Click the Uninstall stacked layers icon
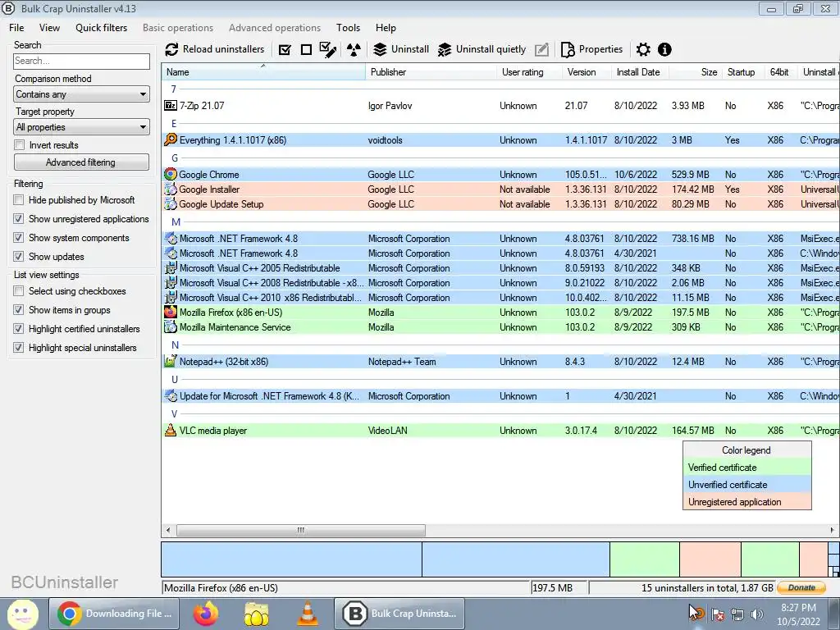The width and height of the screenshot is (840, 630). 380,49
